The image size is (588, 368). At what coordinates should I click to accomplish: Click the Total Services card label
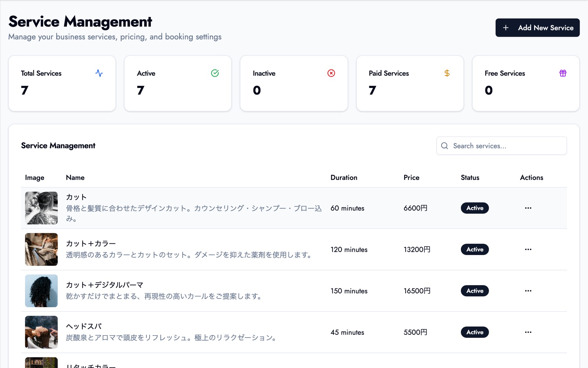click(41, 73)
